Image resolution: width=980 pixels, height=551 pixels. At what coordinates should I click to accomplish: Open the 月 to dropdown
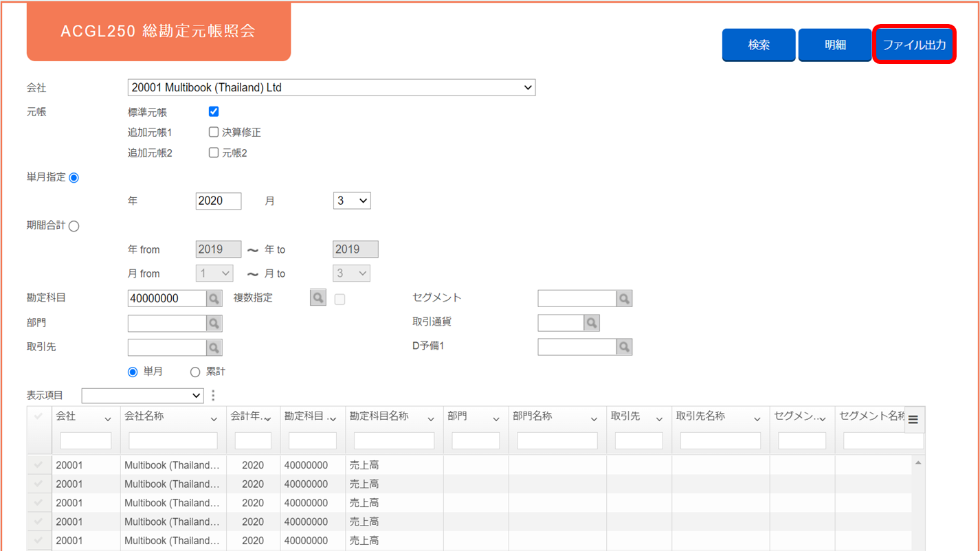pos(352,273)
